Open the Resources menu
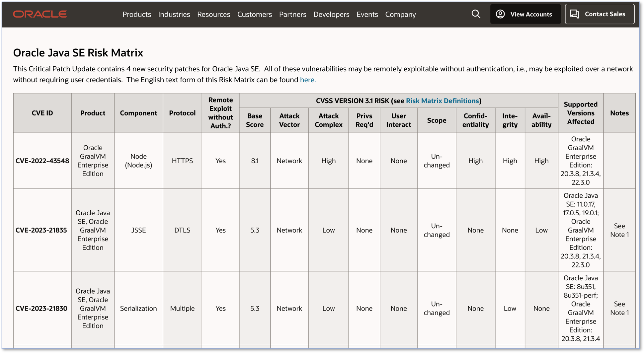This screenshot has height=353, width=644. coord(213,14)
